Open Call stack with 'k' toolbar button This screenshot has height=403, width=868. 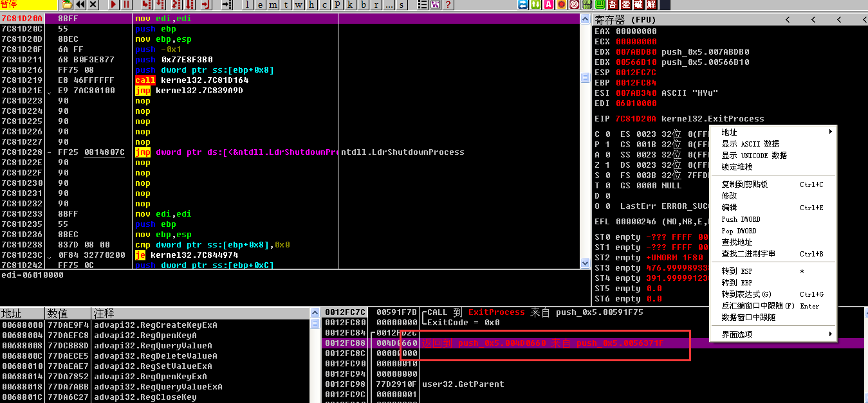click(x=349, y=5)
